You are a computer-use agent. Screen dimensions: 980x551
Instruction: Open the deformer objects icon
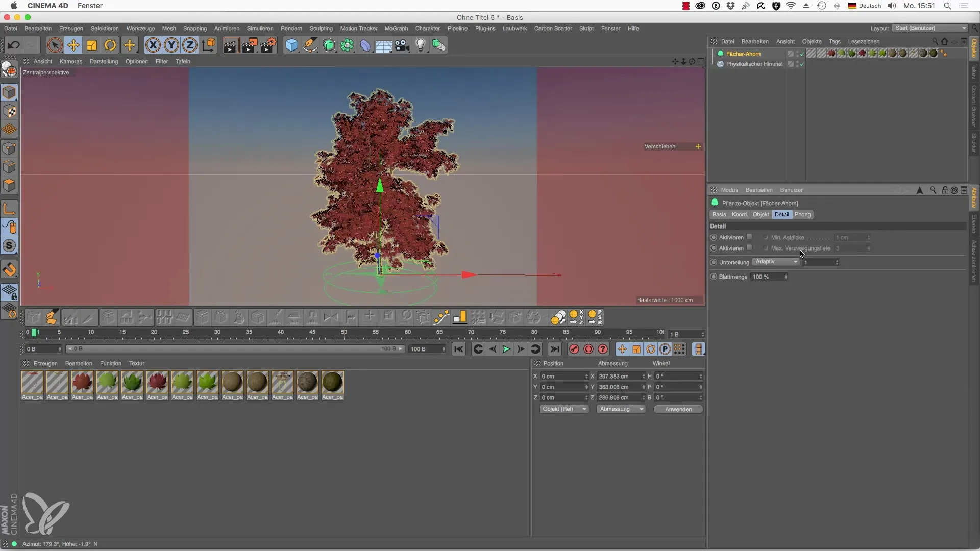[x=365, y=45]
